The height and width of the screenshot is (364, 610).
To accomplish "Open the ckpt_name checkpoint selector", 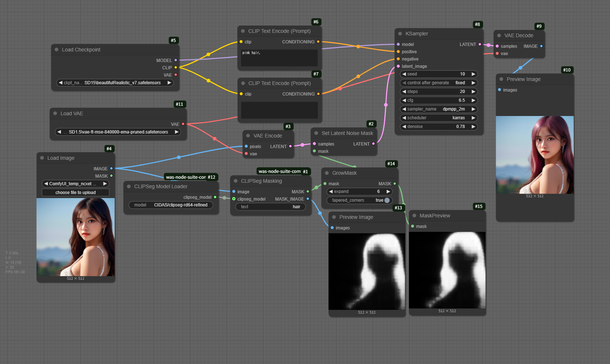I will coord(115,83).
